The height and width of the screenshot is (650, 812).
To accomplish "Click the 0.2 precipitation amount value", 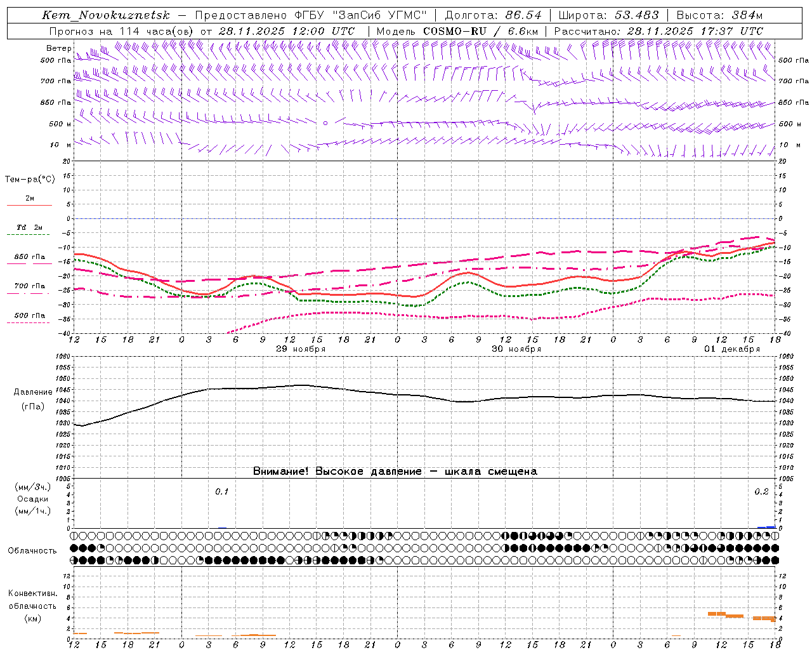I will click(x=761, y=491).
